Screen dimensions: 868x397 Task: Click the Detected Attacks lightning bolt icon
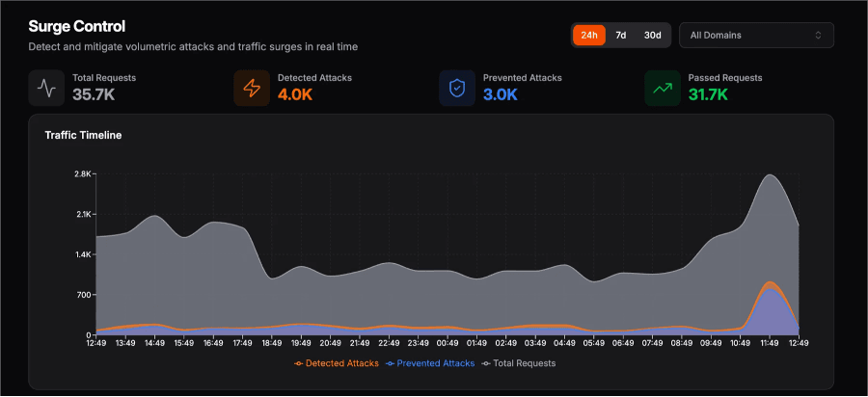[252, 88]
